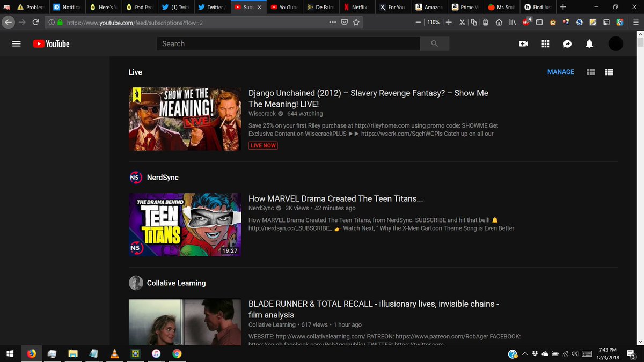
Task: Open iTunes from the taskbar
Action: pyautogui.click(x=156, y=353)
